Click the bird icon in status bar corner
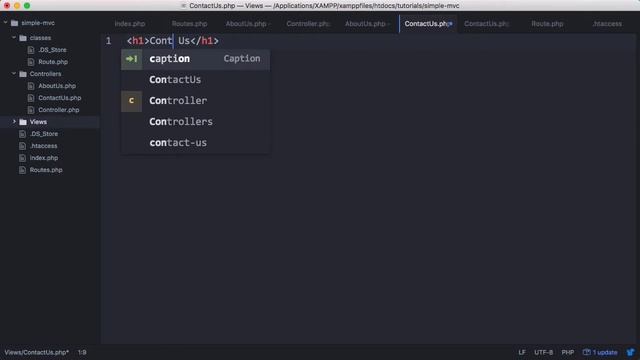The width and height of the screenshot is (640, 360). 631,352
